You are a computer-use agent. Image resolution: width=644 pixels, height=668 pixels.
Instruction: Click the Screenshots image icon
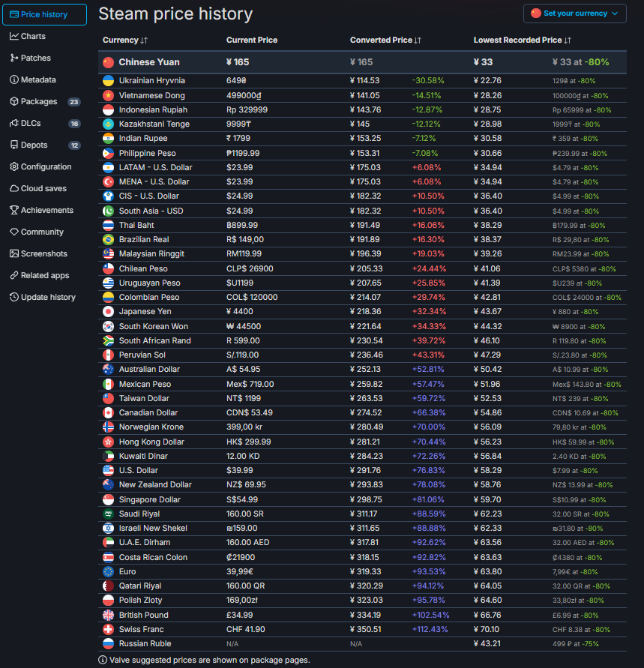(14, 253)
